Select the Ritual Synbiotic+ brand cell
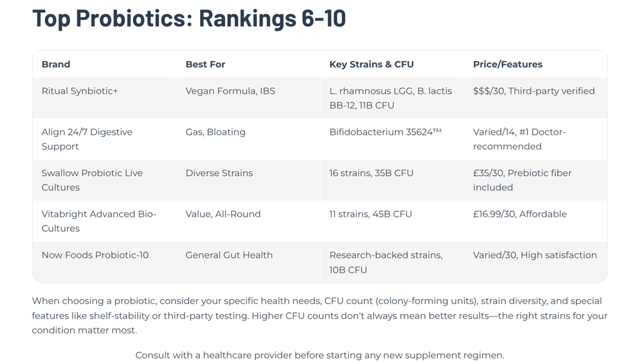Viewport: 640px width, 364px height. tap(104, 98)
